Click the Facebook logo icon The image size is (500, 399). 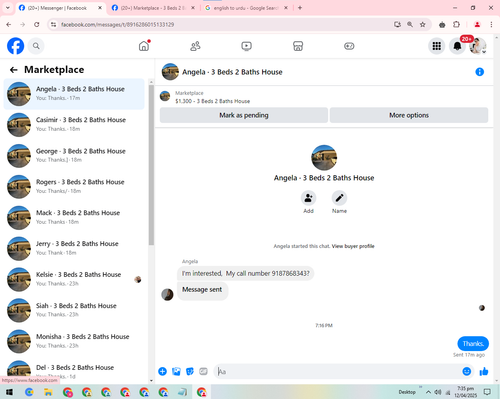[x=16, y=46]
